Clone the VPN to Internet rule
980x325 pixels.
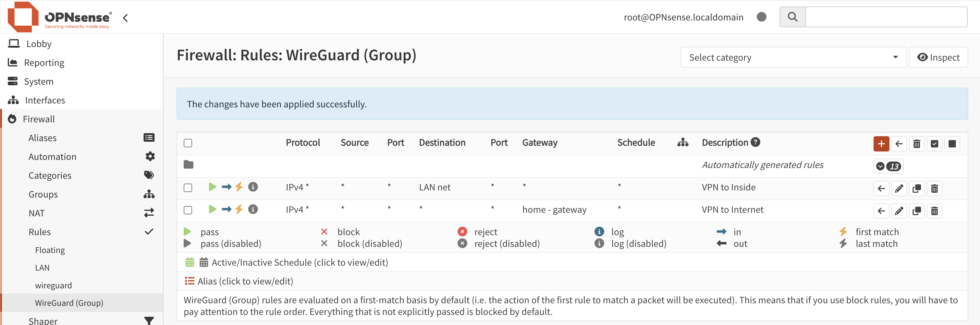tap(916, 211)
